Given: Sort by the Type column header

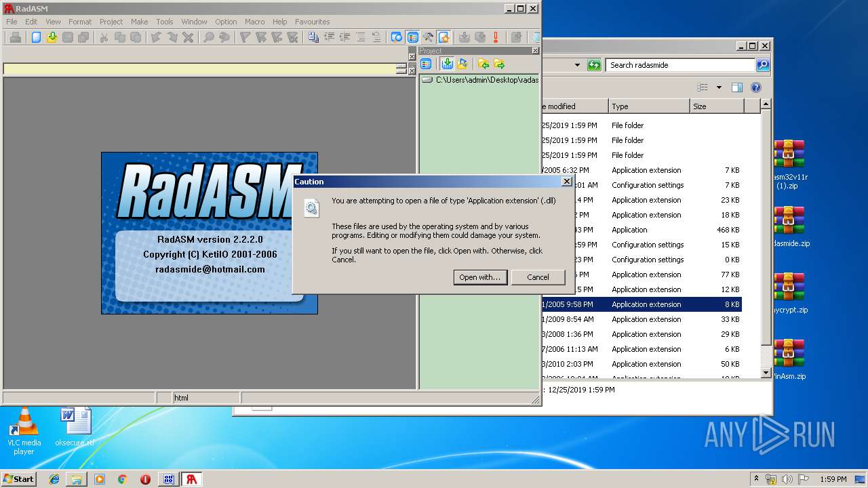Looking at the screenshot, I should point(649,106).
